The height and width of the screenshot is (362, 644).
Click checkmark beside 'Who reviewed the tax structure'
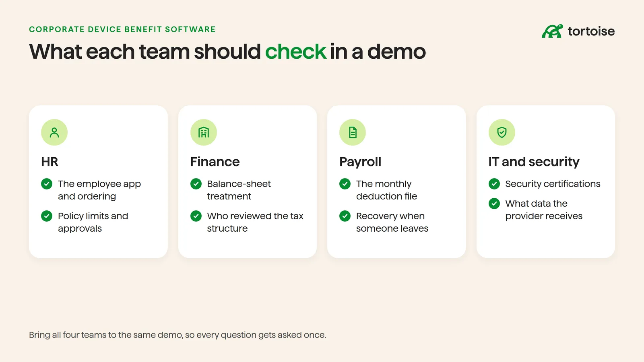(x=196, y=216)
